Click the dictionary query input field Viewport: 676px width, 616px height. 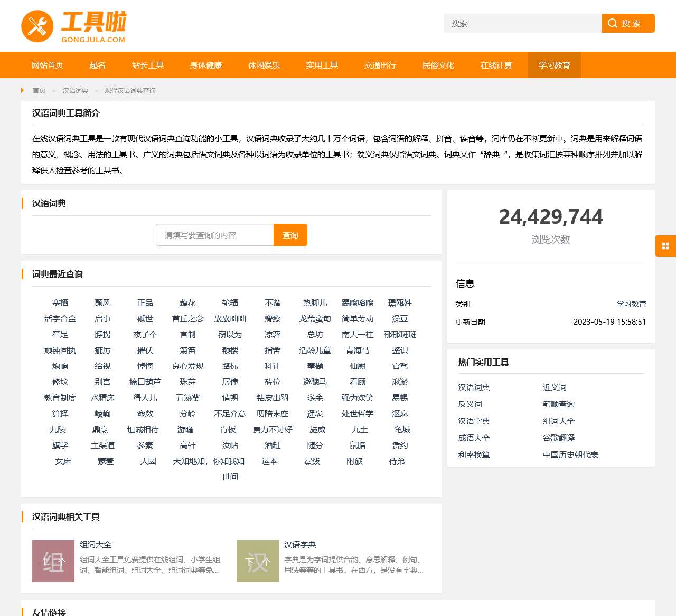(x=214, y=235)
